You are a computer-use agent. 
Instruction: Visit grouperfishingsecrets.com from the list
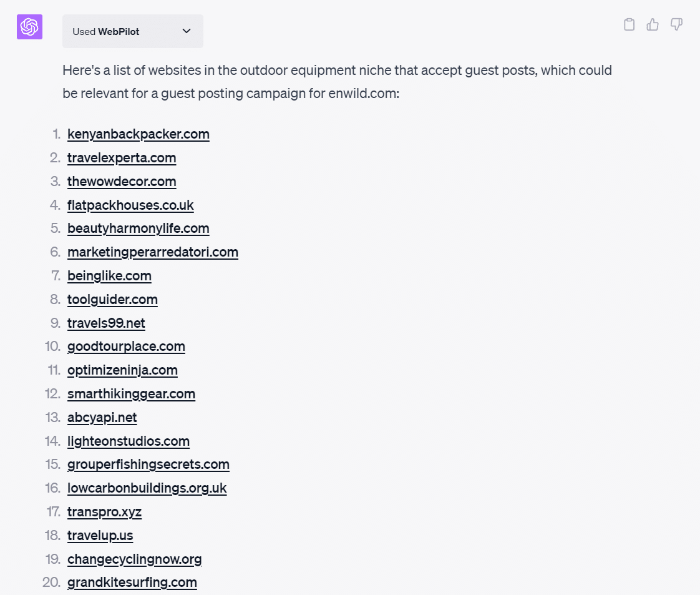148,465
